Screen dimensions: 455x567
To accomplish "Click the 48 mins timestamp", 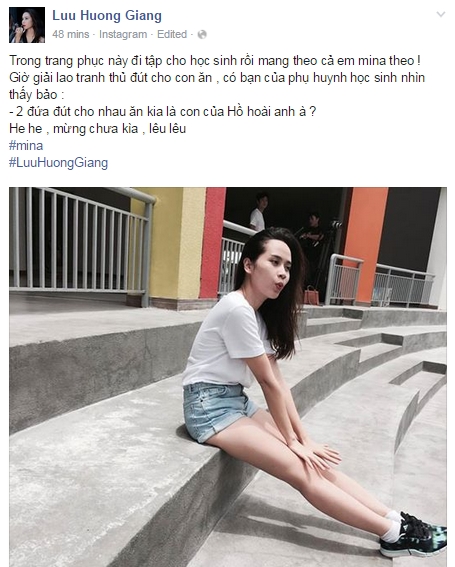I will [71, 34].
